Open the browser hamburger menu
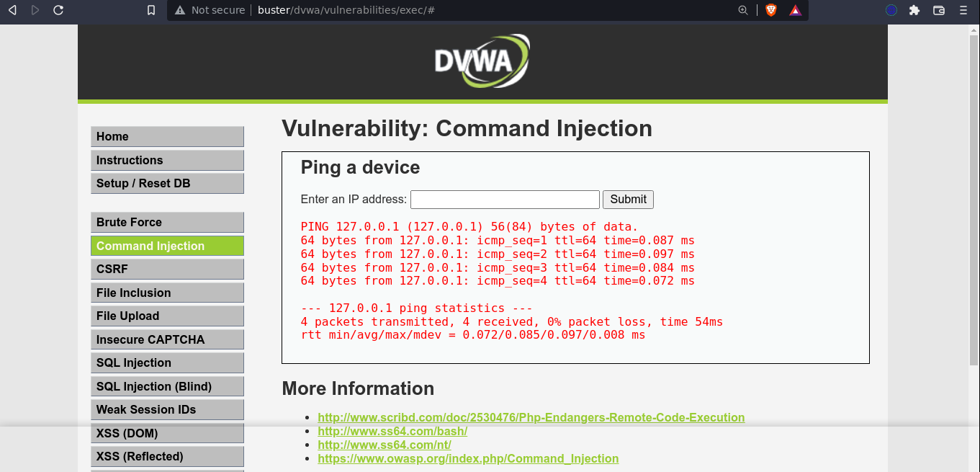980x472 pixels. tap(963, 10)
